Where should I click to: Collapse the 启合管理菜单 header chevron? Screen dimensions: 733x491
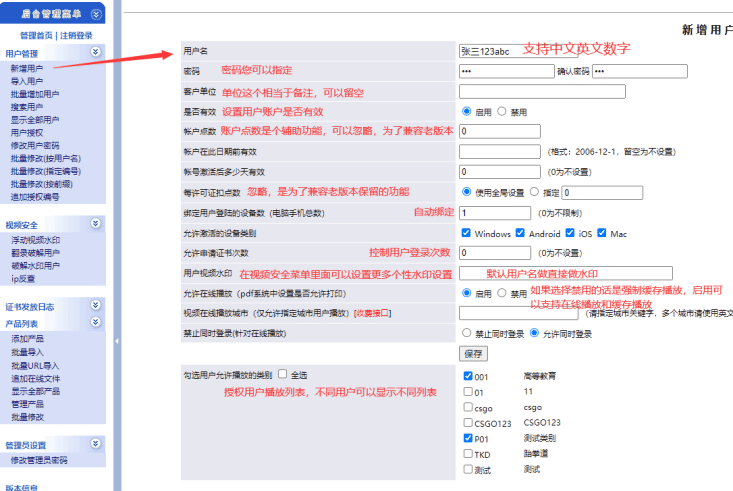[95, 13]
